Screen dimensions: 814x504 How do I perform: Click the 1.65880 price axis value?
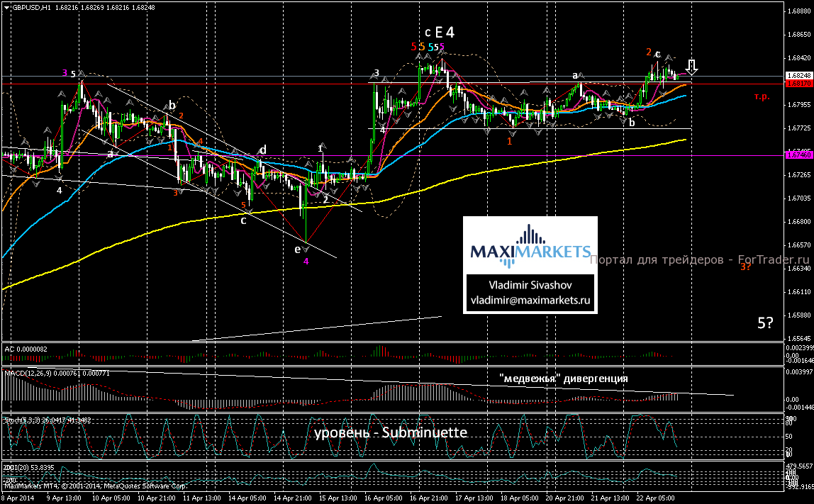[800, 315]
